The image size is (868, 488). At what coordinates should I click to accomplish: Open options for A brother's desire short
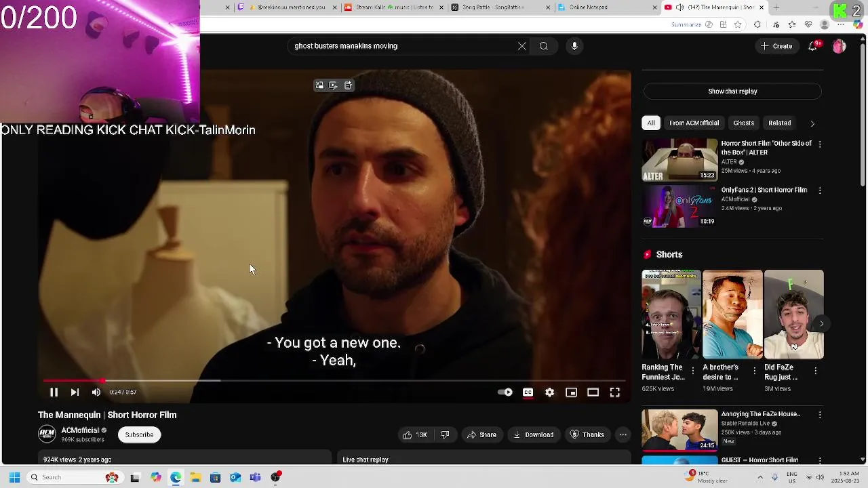pyautogui.click(x=754, y=371)
